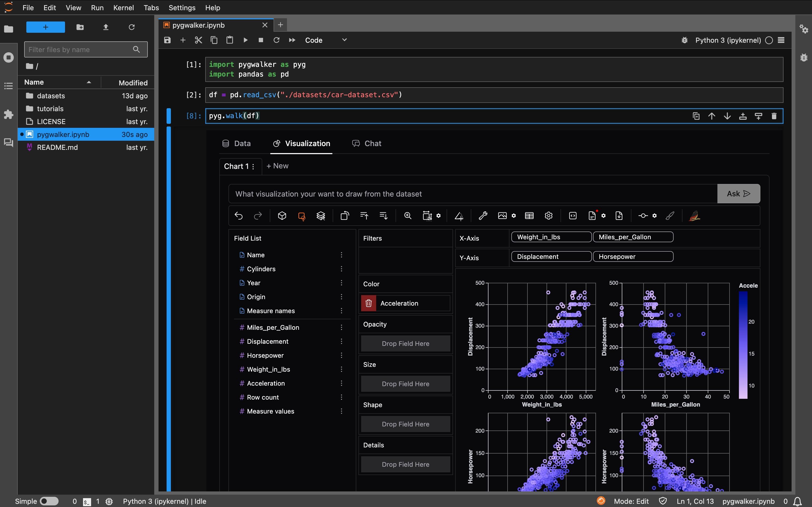Viewport: 812px width, 507px height.
Task: Expand the Miles_per_Gallon field menu
Action: (341, 327)
